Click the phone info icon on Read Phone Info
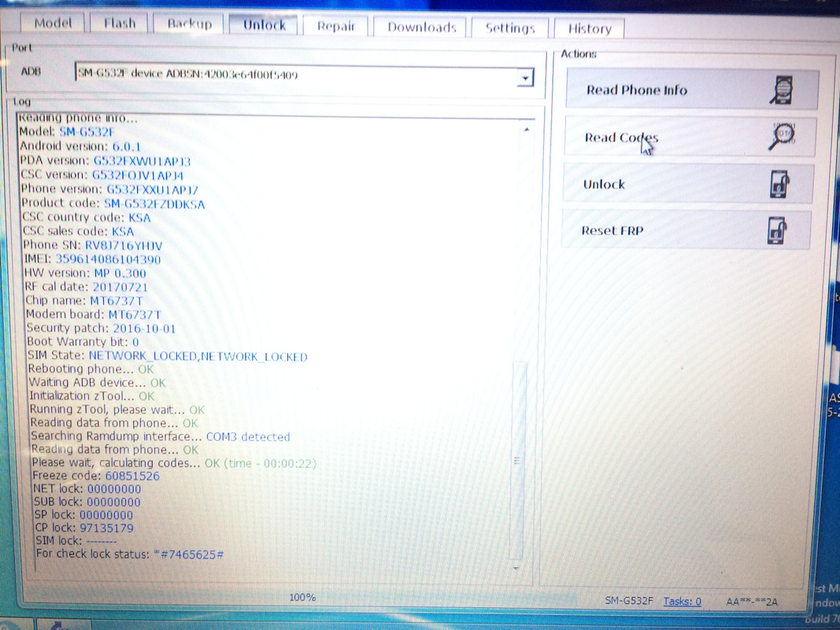 click(x=783, y=90)
